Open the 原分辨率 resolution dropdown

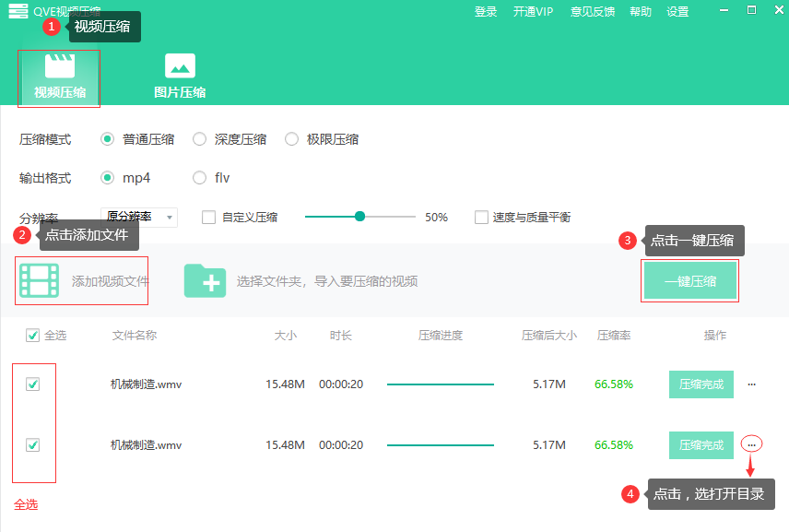coord(138,217)
